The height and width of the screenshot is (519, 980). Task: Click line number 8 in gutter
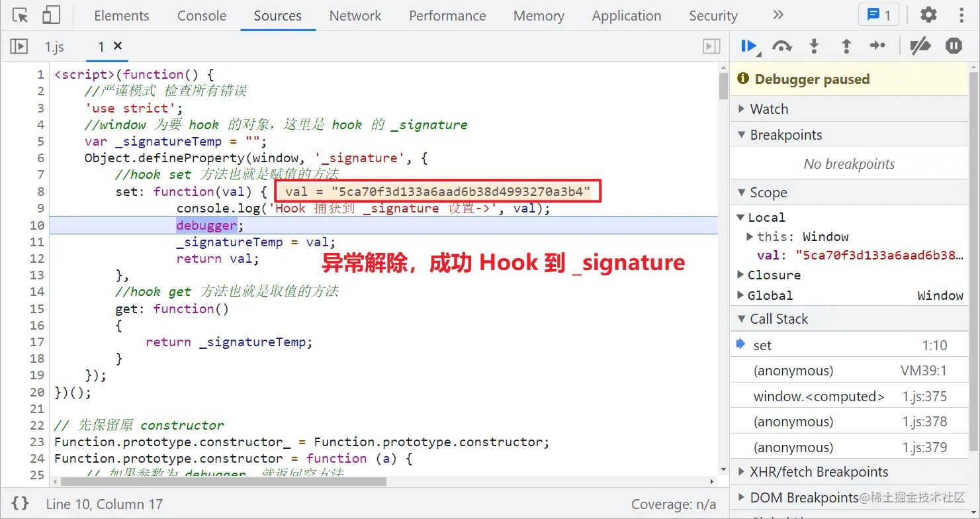click(40, 191)
